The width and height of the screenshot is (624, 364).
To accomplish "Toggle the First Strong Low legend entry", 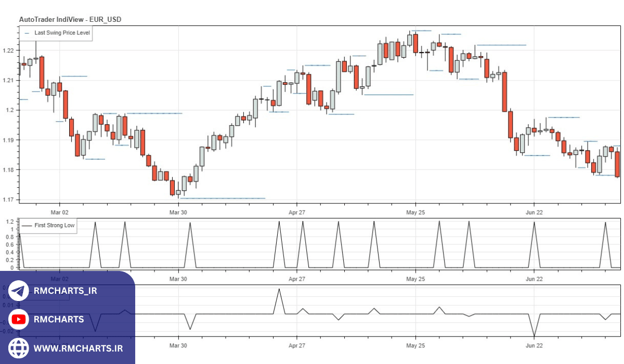I will tap(54, 226).
